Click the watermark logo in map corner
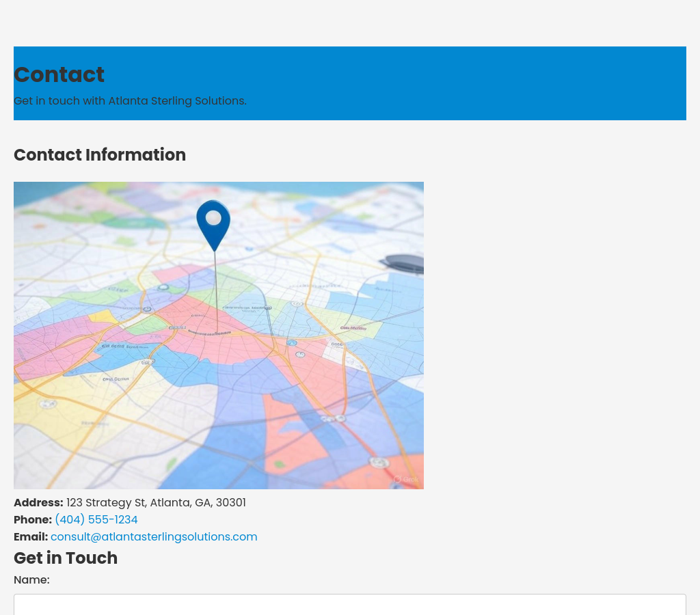The image size is (700, 615). (405, 479)
